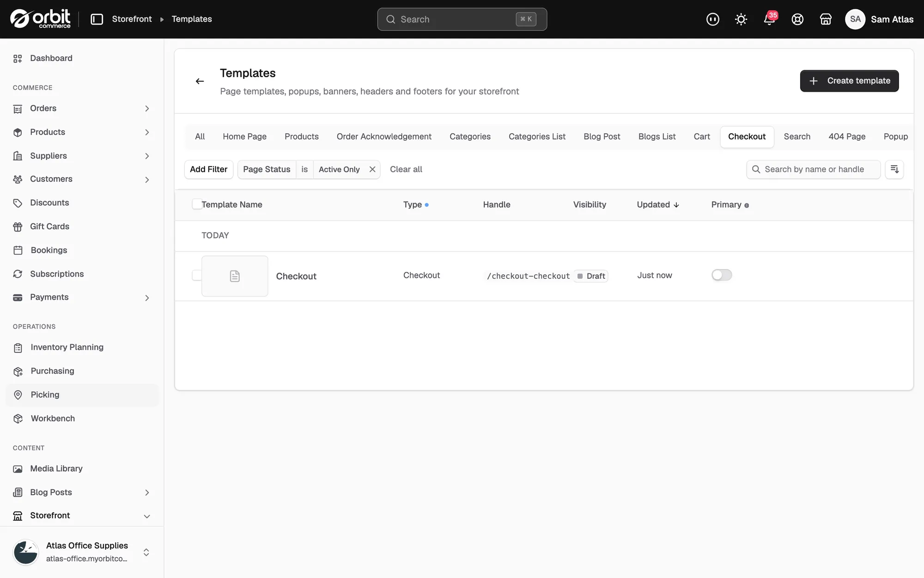Screen dimensions: 924x578
Task: Click Clear all filters
Action: coord(406,169)
